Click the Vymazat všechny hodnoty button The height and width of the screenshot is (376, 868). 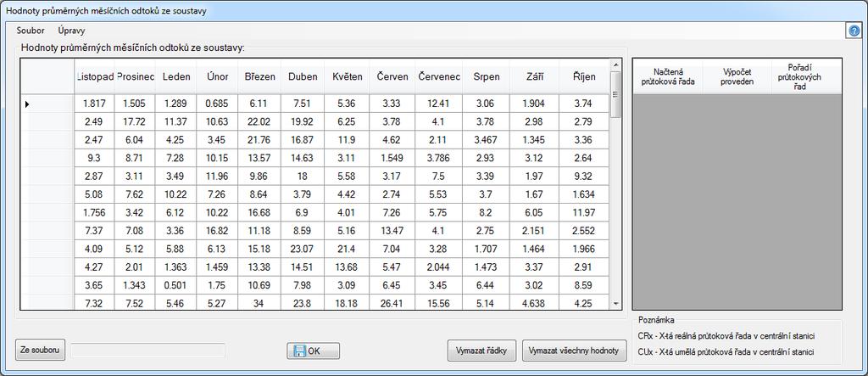[574, 351]
